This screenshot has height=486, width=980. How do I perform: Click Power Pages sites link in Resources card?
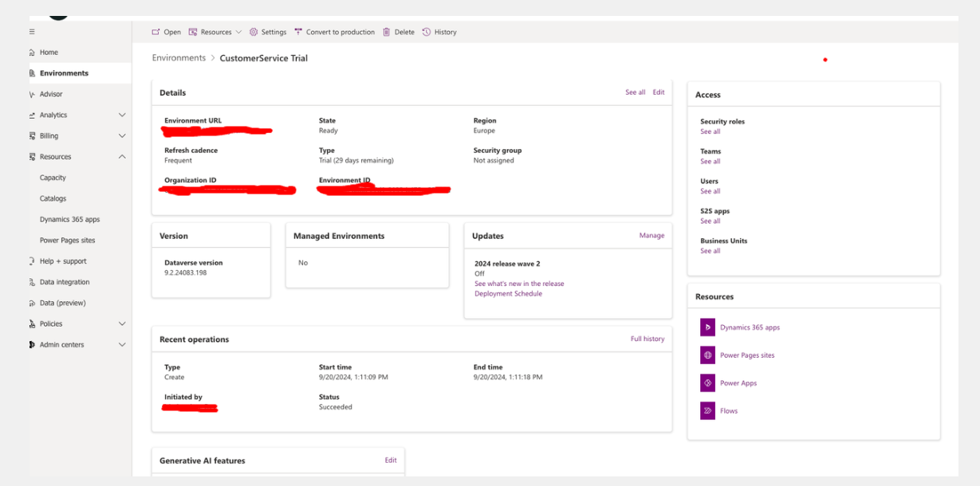[x=747, y=355]
